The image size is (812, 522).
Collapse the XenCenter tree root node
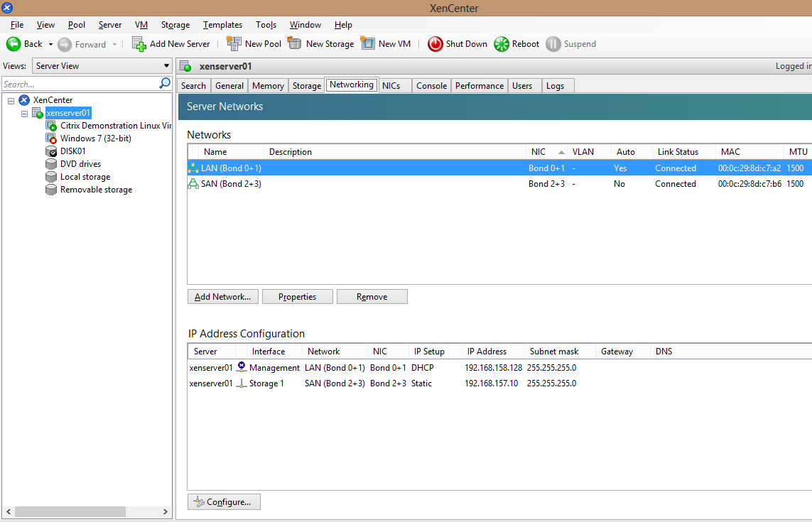click(x=11, y=100)
